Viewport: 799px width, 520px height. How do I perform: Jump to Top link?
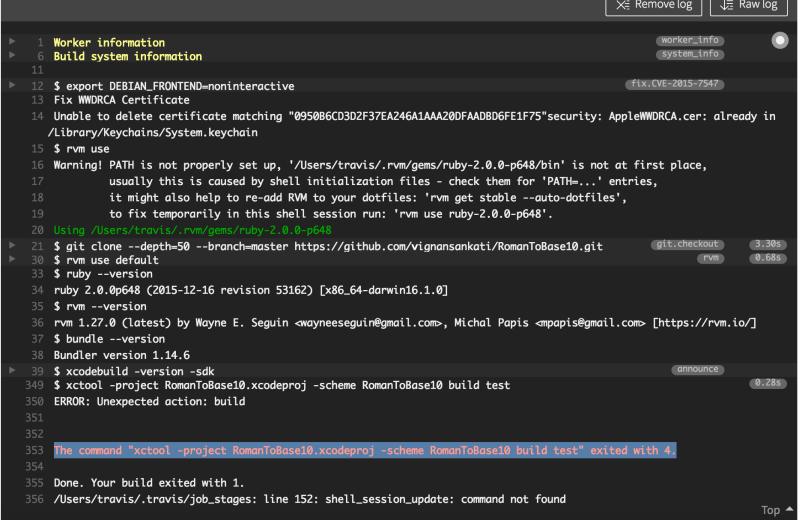[x=777, y=510]
